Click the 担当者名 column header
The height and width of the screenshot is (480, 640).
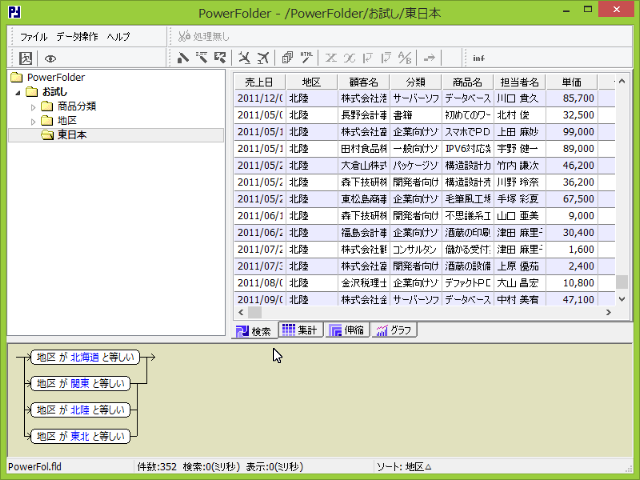coord(519,82)
